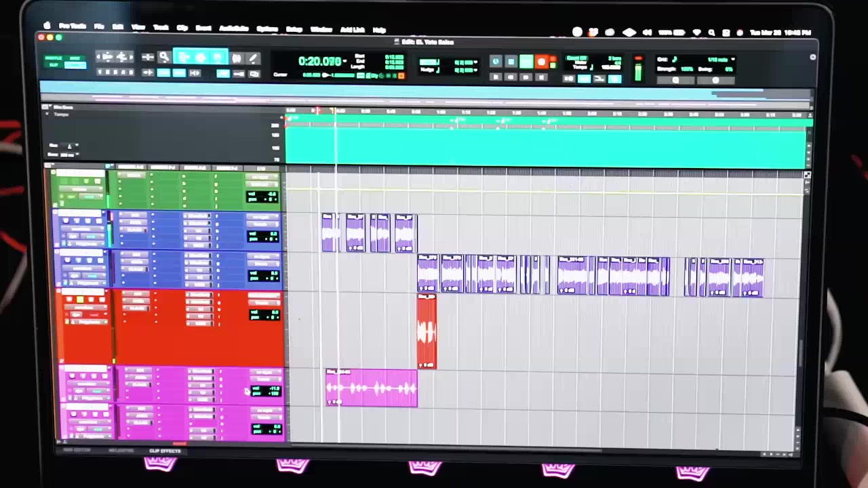Image resolution: width=868 pixels, height=488 pixels.
Task: Toggle Wait for Note in MIDI controls
Action: click(x=569, y=79)
